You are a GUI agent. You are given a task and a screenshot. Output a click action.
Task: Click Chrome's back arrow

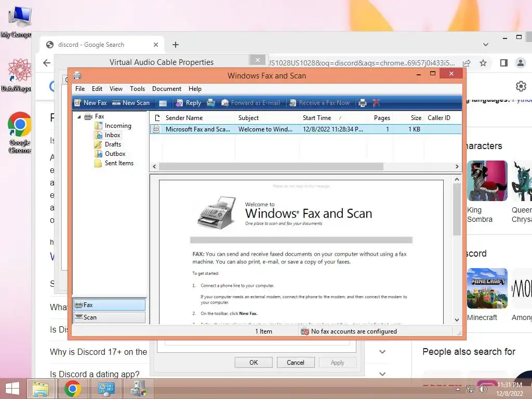47,63
